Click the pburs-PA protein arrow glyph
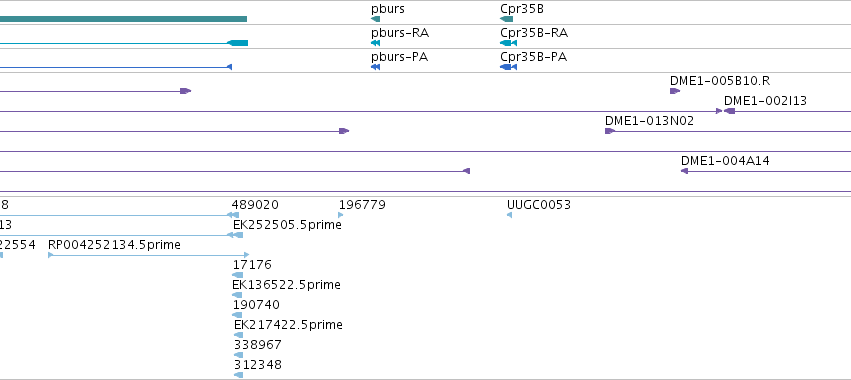 [x=376, y=67]
